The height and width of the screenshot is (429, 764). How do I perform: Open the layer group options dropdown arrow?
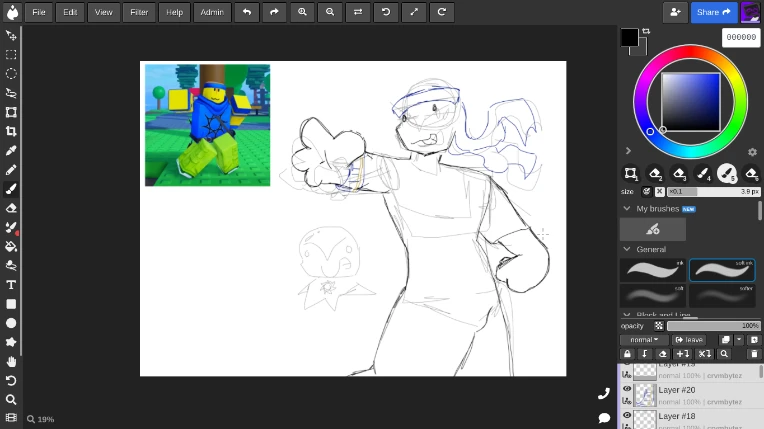739,340
